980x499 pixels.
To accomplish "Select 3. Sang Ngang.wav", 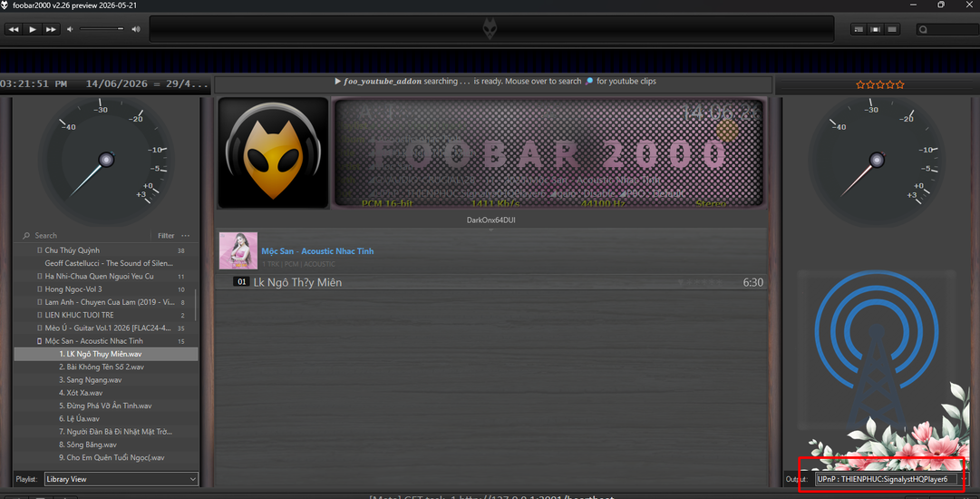I will [90, 380].
